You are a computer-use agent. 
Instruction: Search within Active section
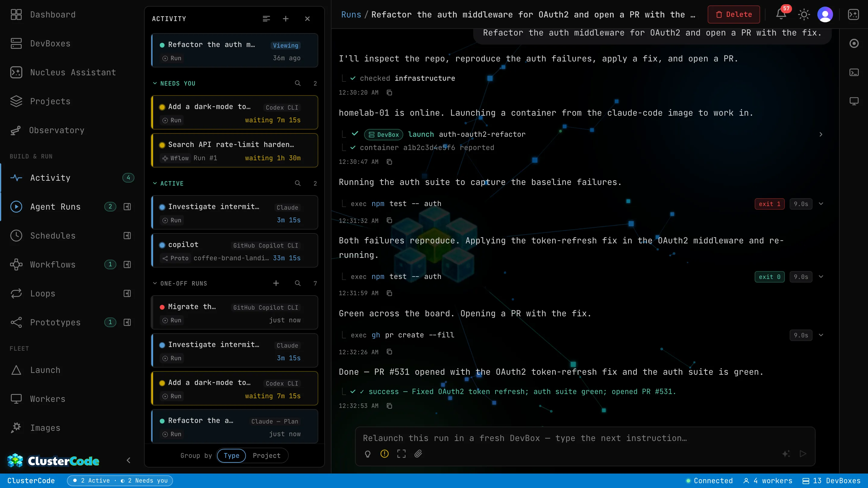click(x=297, y=183)
